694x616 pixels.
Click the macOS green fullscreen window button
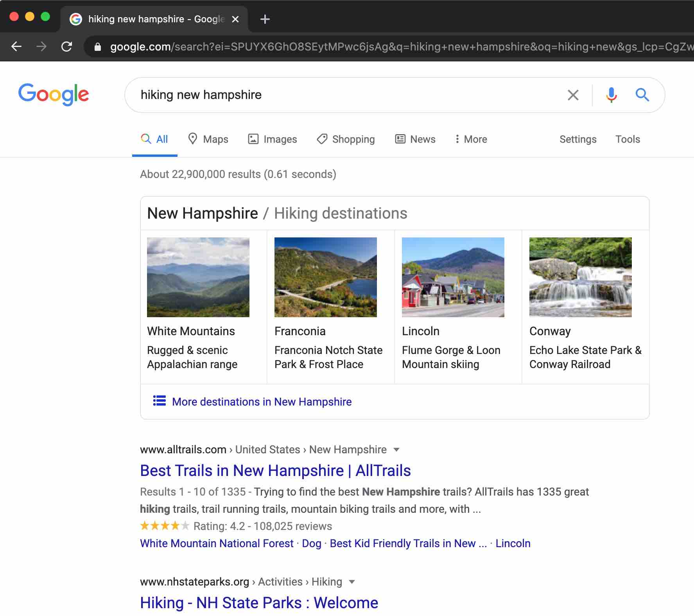click(x=45, y=16)
